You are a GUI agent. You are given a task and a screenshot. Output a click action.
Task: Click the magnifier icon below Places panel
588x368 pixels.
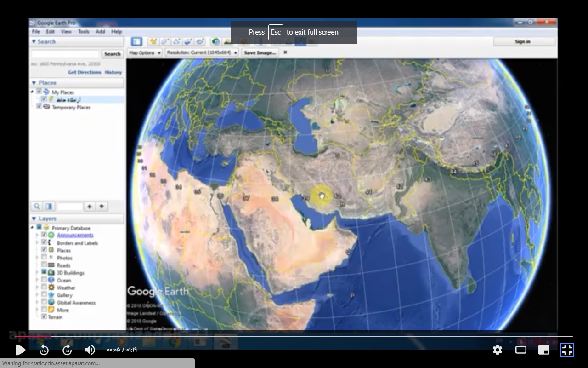pyautogui.click(x=37, y=207)
